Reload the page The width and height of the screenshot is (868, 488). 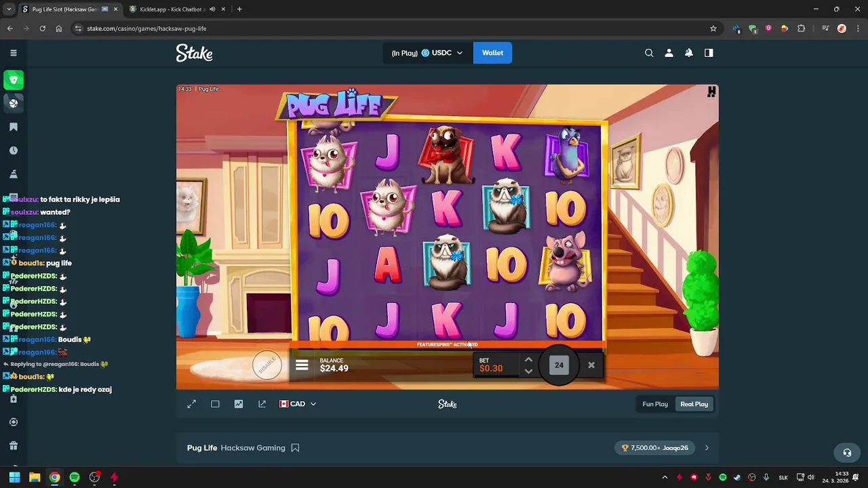[42, 28]
